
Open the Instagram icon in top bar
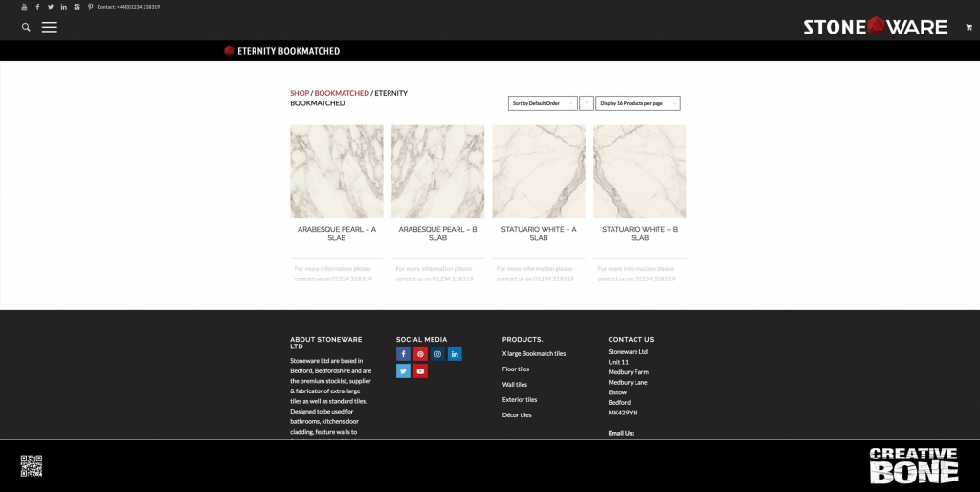point(77,7)
